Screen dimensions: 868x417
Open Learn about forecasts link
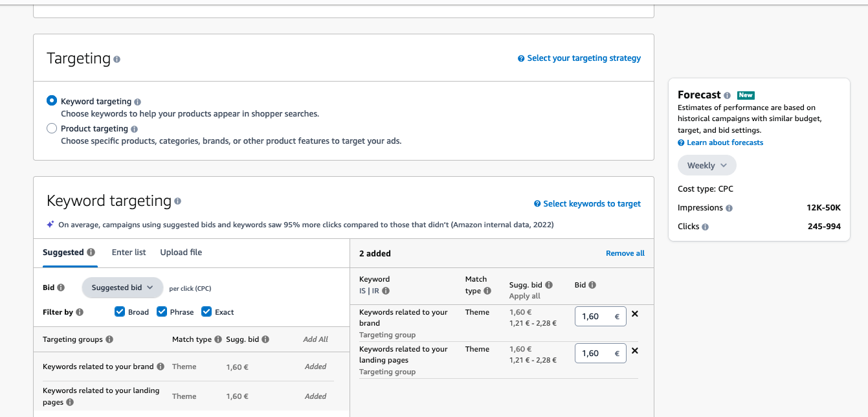pyautogui.click(x=725, y=142)
